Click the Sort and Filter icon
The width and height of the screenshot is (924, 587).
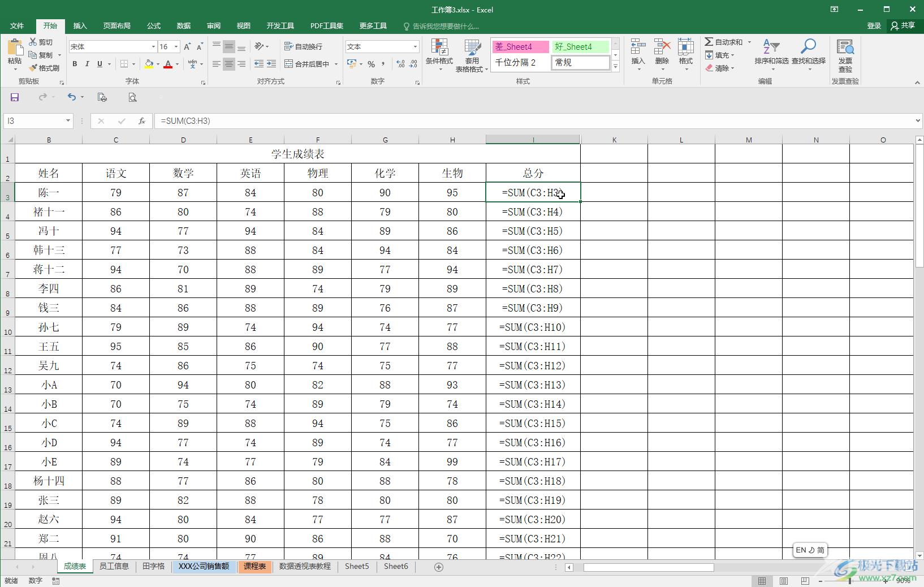click(771, 49)
